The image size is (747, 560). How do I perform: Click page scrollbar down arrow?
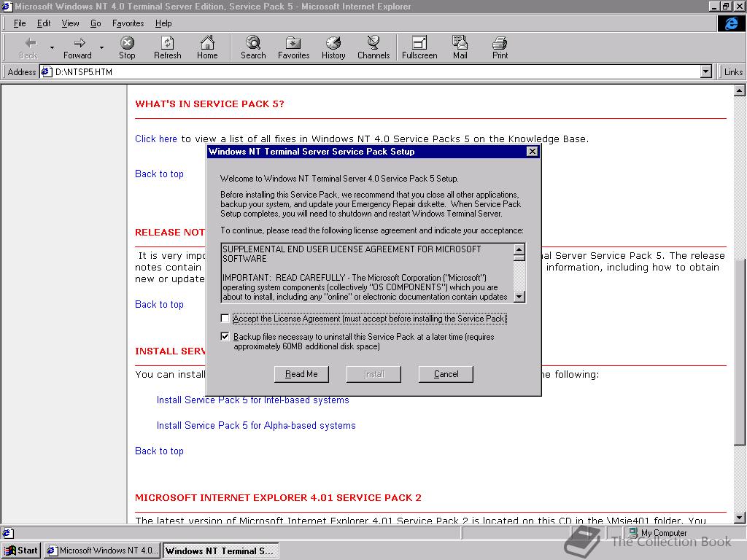740,518
